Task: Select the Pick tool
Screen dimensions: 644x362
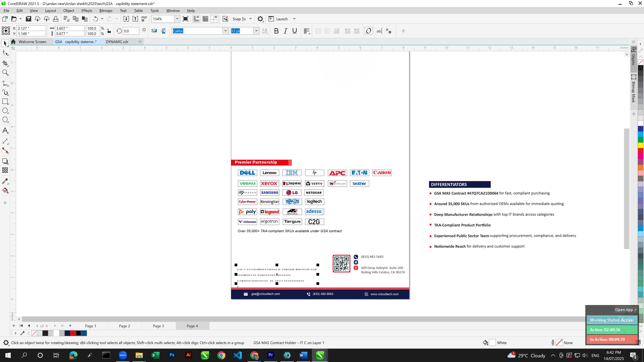Action: pos(5,43)
